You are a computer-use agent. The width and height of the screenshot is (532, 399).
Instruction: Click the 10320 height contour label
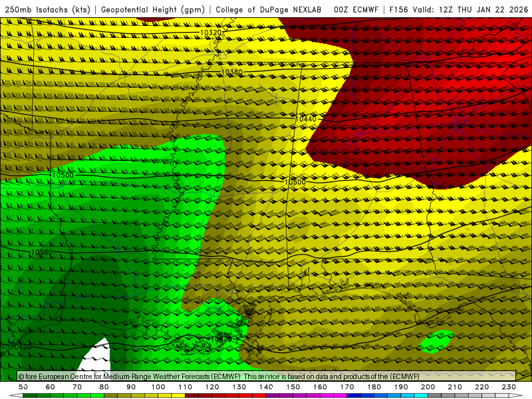pos(211,33)
